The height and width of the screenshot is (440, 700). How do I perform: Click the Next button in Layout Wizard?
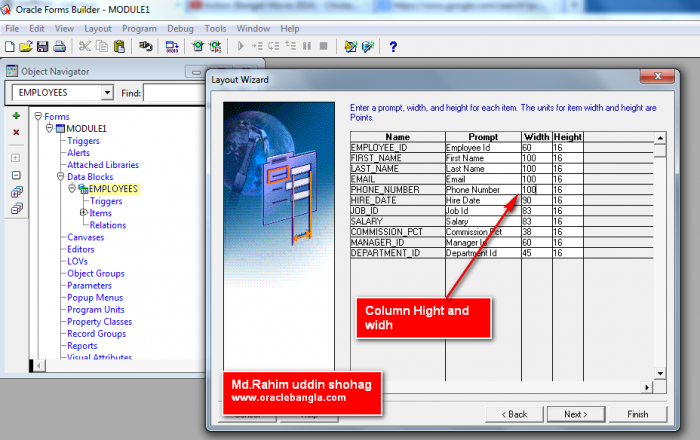tap(576, 414)
